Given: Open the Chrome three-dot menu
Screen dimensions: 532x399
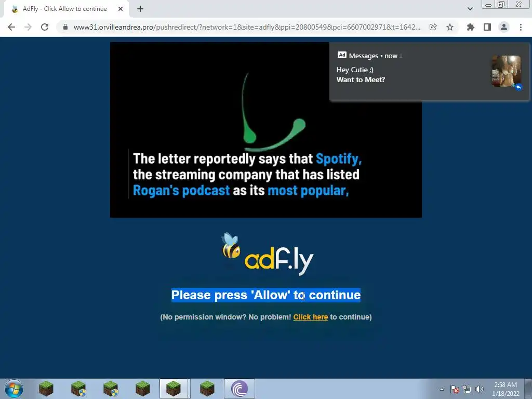Looking at the screenshot, I should point(521,27).
